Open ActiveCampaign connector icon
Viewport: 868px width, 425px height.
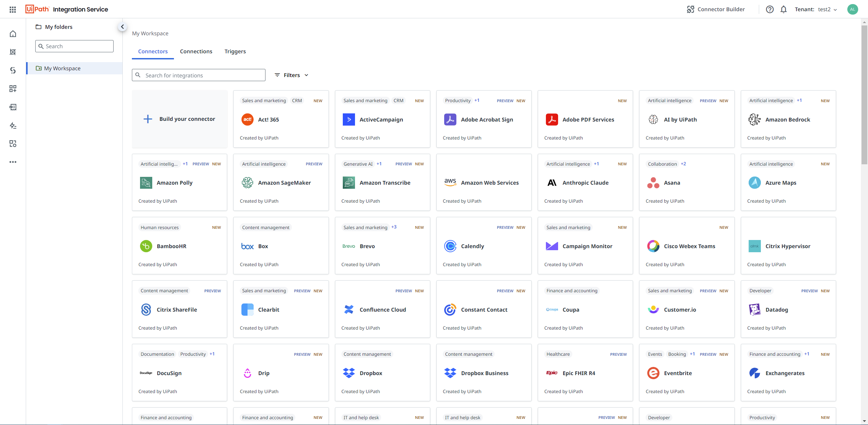point(349,119)
